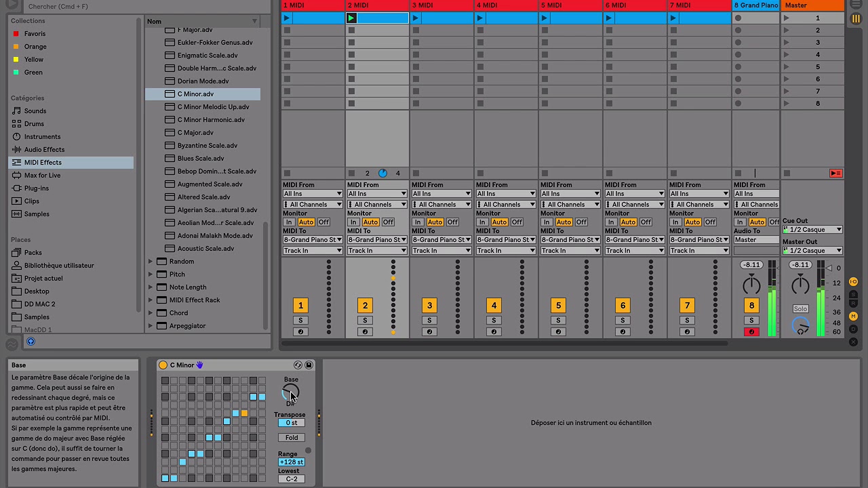This screenshot has height=488, width=868.
Task: Click the Master Solo/Cue button
Action: [801, 308]
